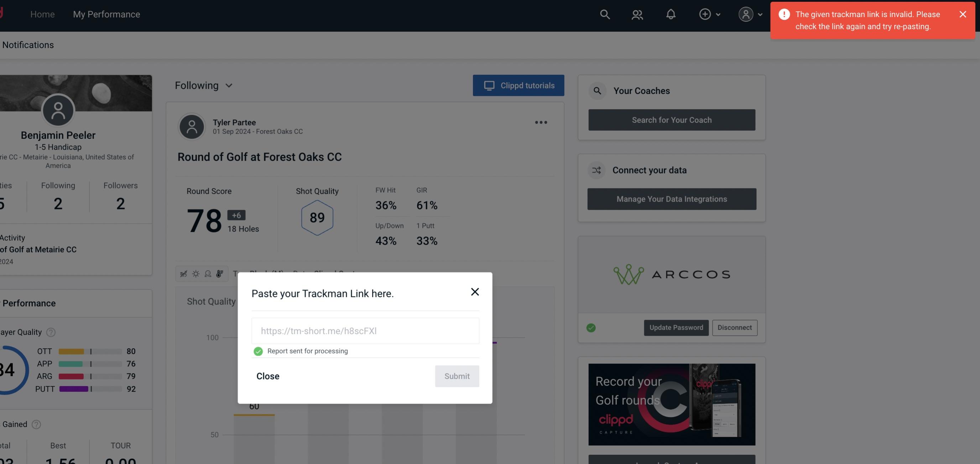Screen dimensions: 980x464
Task: Click the Search for Your Coach button
Action: pos(672,119)
